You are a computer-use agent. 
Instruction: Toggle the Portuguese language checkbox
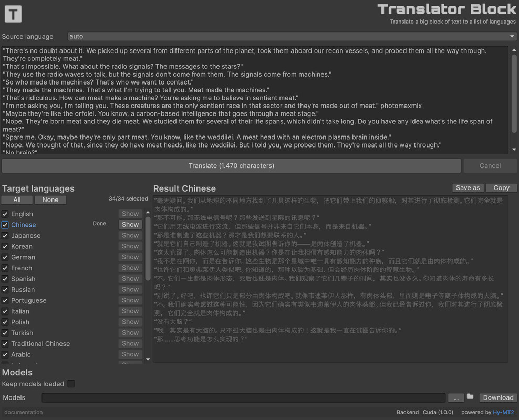(x=5, y=301)
